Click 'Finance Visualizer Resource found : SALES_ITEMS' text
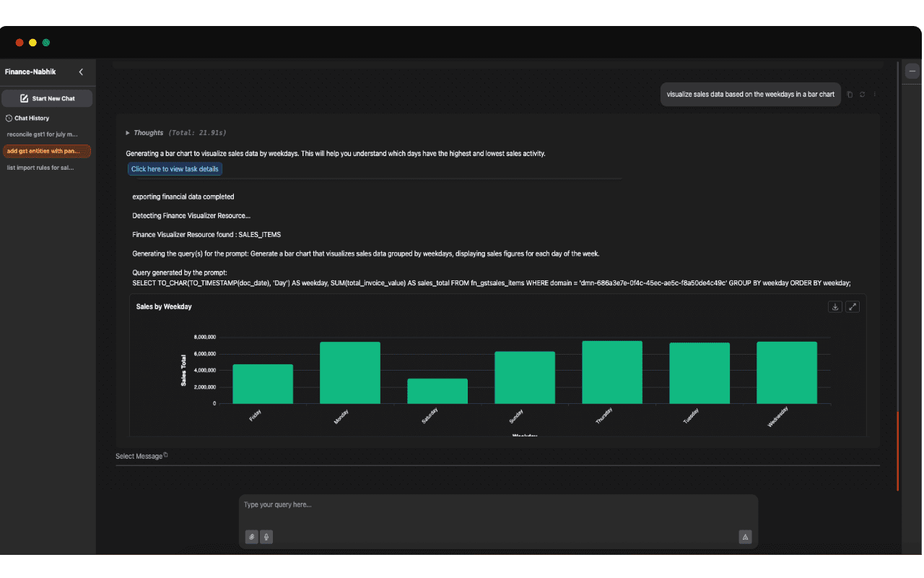 pyautogui.click(x=206, y=235)
